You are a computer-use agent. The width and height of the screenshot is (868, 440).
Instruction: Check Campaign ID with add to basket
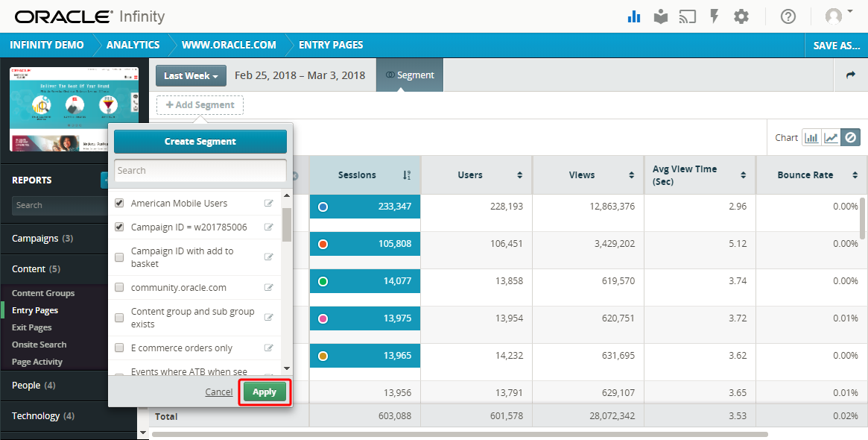[x=119, y=257]
